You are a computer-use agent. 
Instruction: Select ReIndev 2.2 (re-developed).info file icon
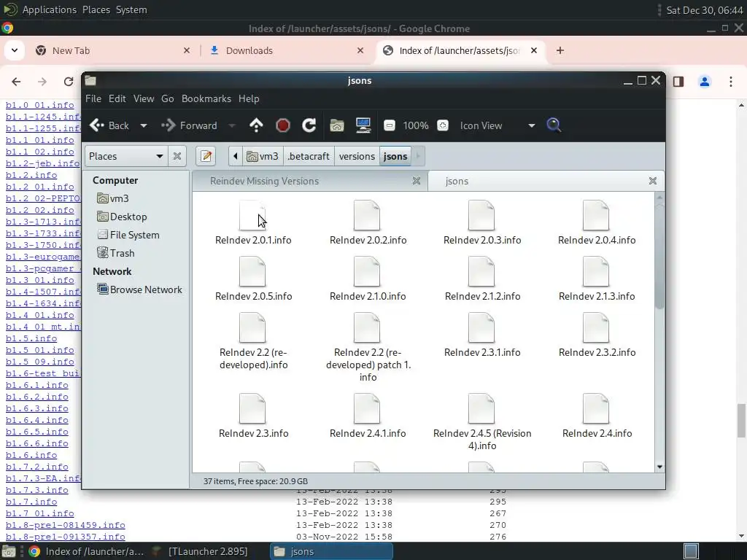(x=252, y=327)
